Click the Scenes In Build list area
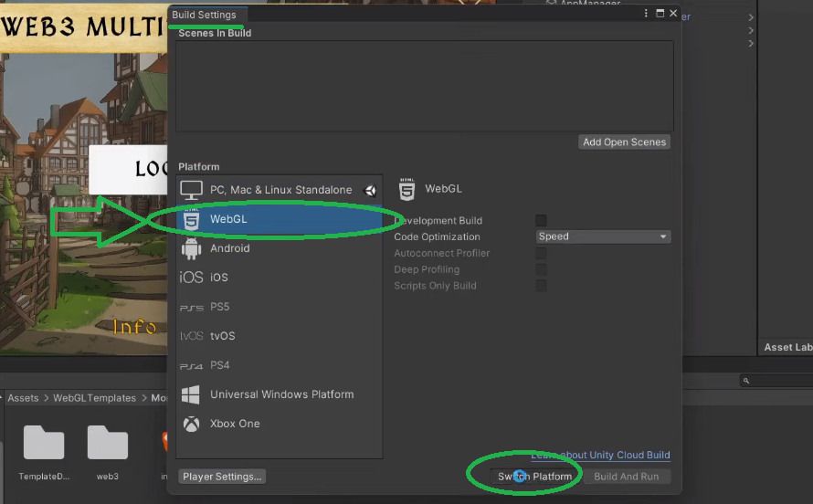 (x=424, y=86)
